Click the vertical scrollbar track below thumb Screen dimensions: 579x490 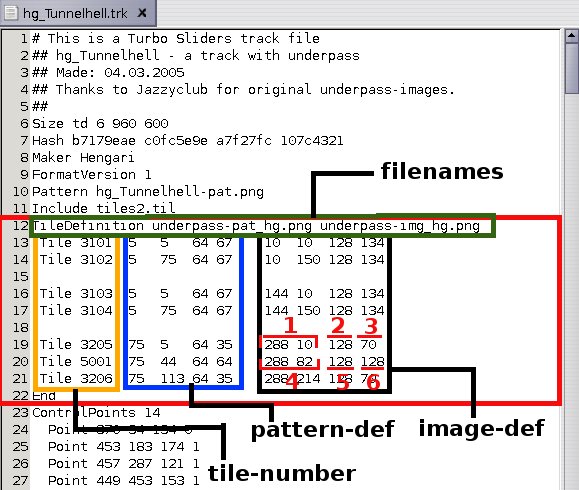(x=572, y=292)
